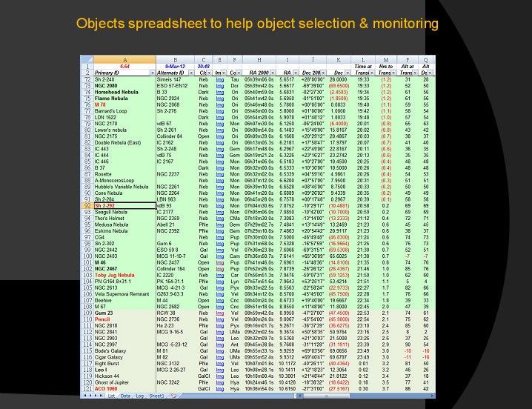Image resolution: width=532 pixels, height=409 pixels.
Task: Select the Vela Supernova Remnant cell
Action: 124,294
